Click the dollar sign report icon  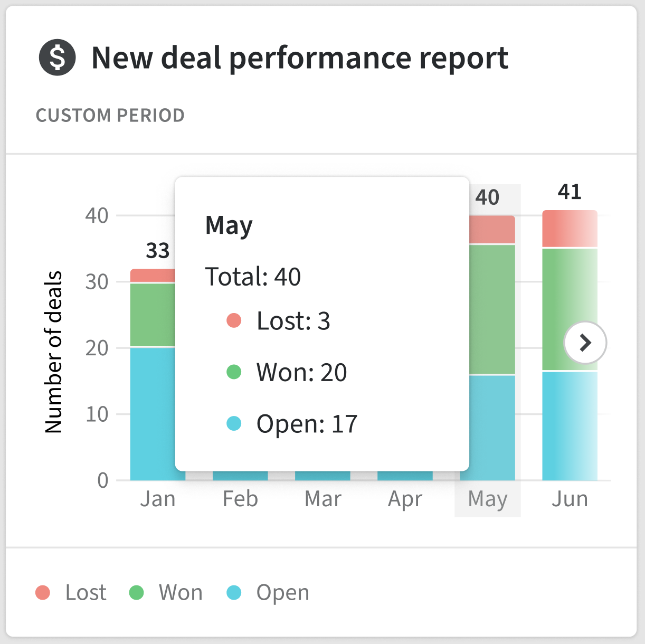pyautogui.click(x=56, y=58)
